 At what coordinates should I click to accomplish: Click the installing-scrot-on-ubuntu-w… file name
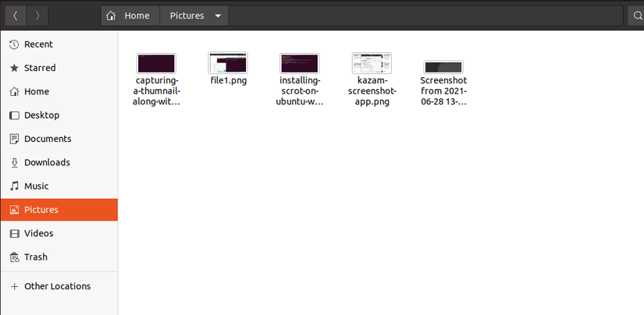pos(300,91)
